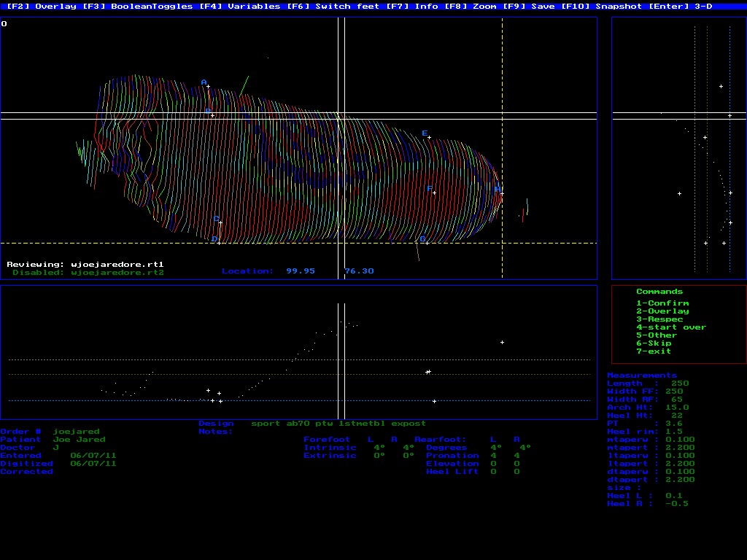The width and height of the screenshot is (747, 560).
Task: Click the mtapert value 2.200
Action: (x=680, y=448)
